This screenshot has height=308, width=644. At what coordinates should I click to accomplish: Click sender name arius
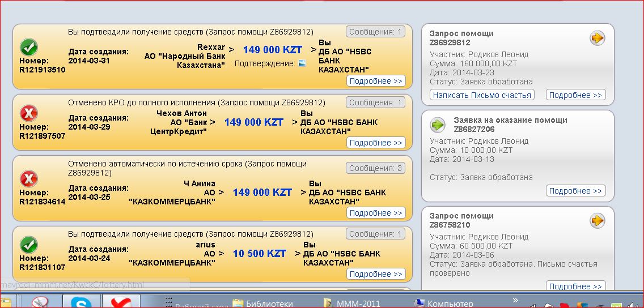click(205, 245)
